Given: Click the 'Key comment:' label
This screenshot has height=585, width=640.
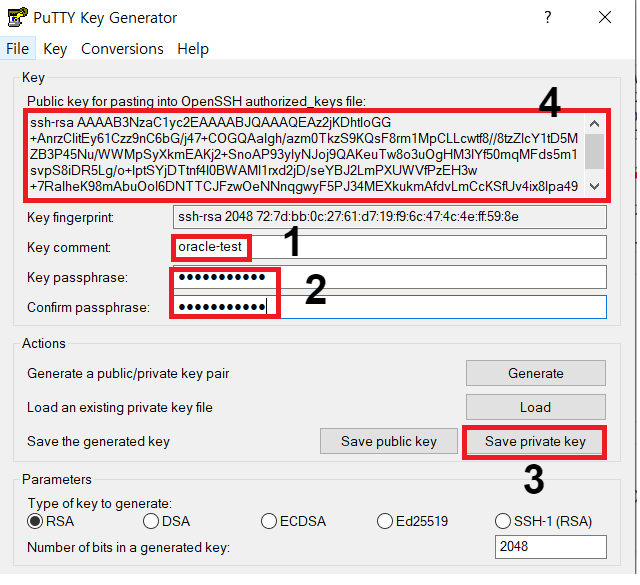Looking at the screenshot, I should pos(69,247).
